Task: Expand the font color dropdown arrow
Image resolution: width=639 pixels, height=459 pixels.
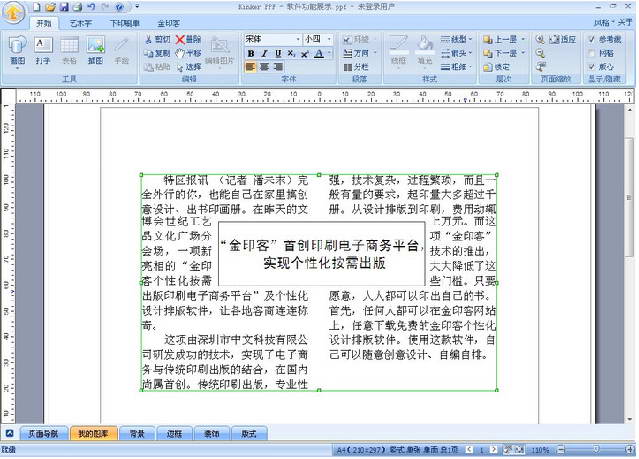Action: [329, 53]
